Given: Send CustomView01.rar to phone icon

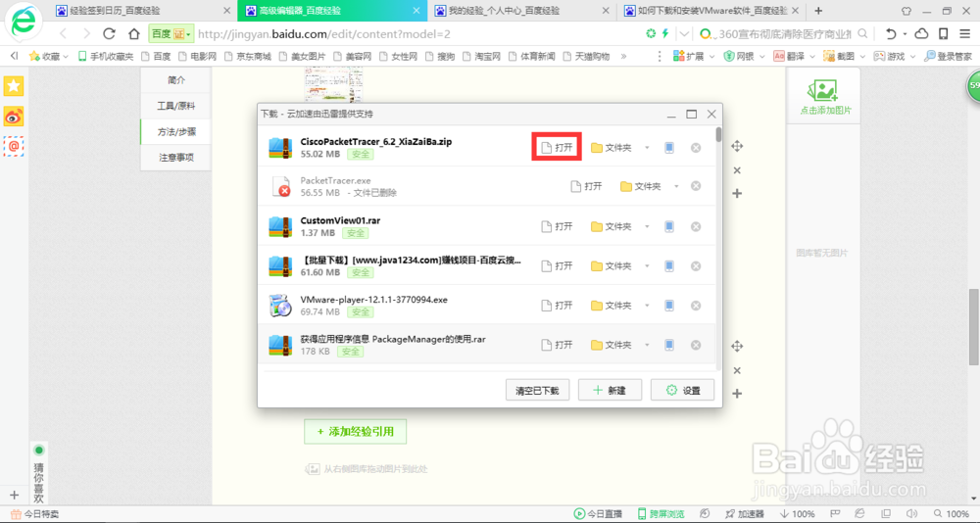Looking at the screenshot, I should [x=668, y=226].
